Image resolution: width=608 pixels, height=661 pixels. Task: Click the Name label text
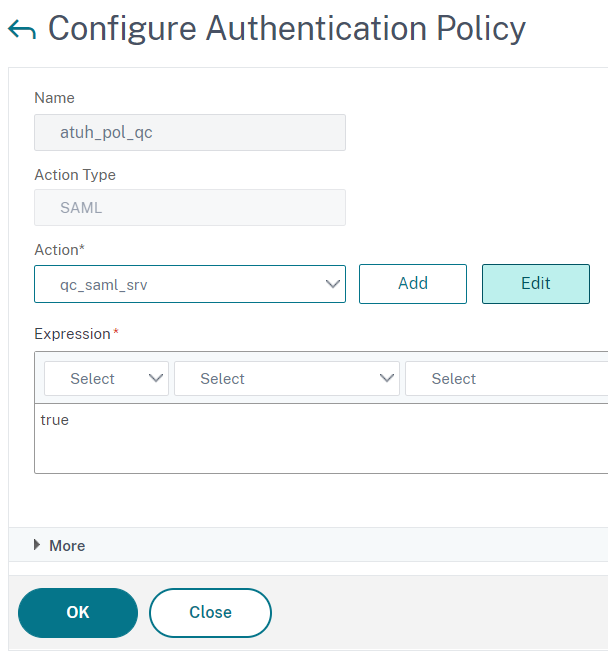coord(54,98)
